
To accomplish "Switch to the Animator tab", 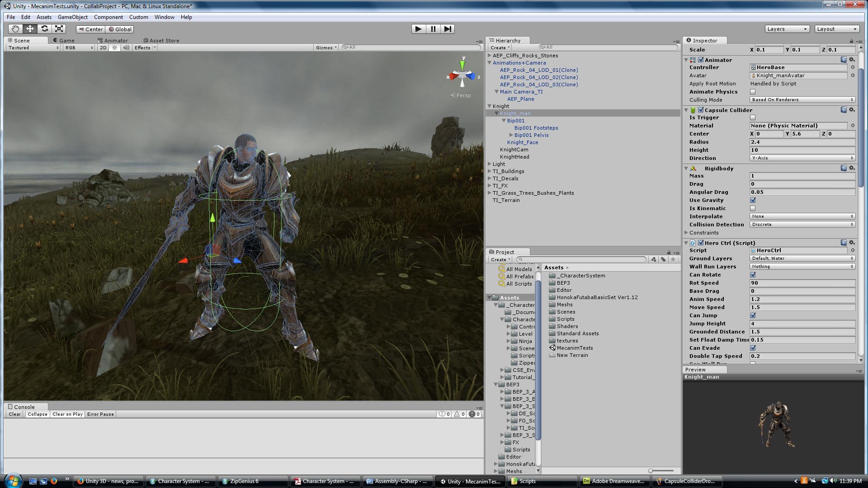I will tap(113, 40).
